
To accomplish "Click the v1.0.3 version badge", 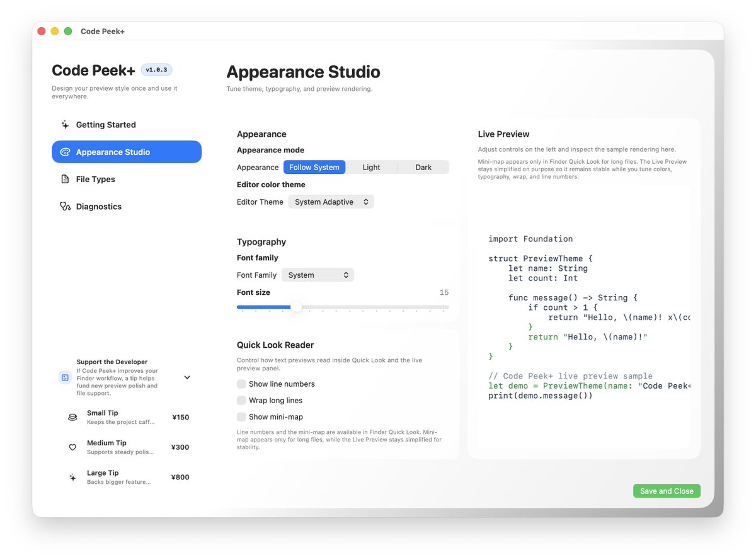I will 156,70.
